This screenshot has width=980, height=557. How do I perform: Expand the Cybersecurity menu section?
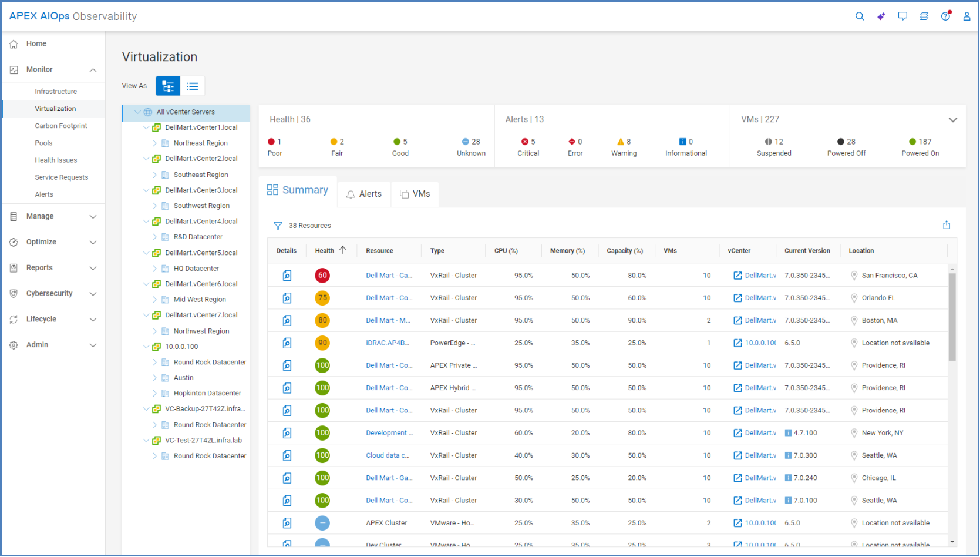93,294
